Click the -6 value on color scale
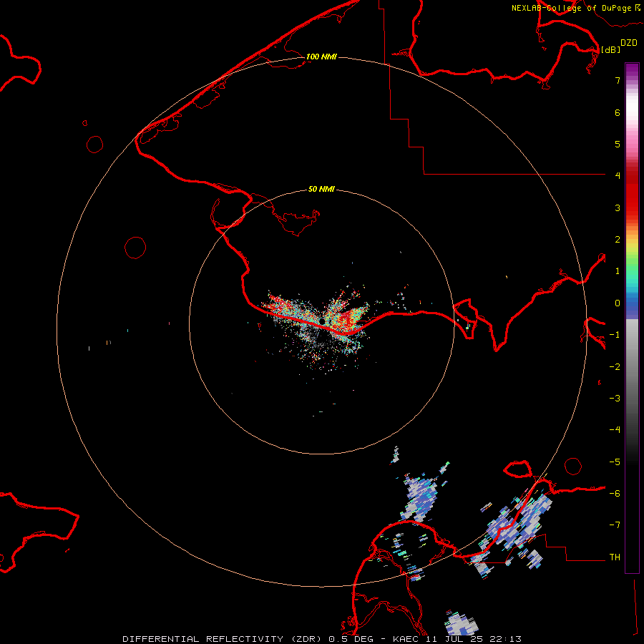Screen dimensions: 644x644 pos(615,494)
